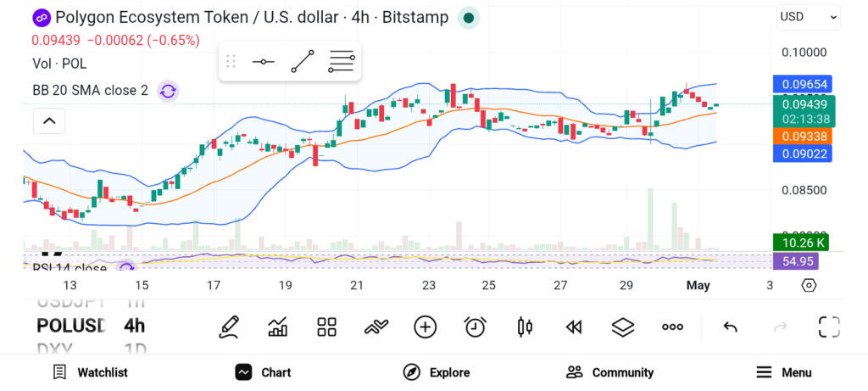Click the 0.09338 orange basis price label
Screen dimensions: 868x391
pyautogui.click(x=802, y=137)
